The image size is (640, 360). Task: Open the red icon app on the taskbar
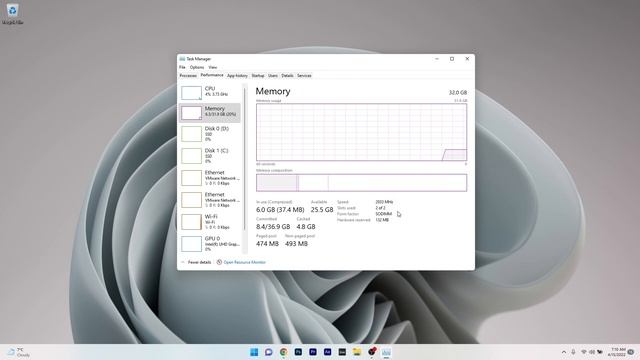coord(371,351)
